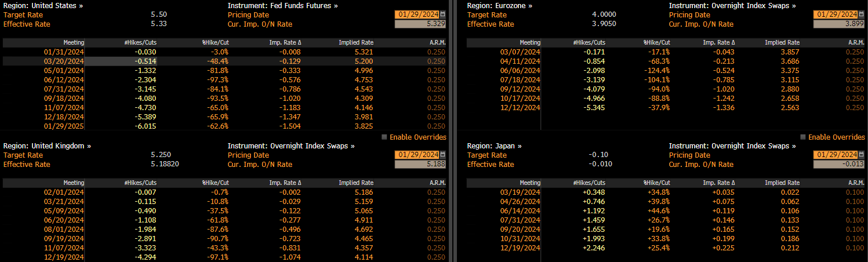
Task: Sort the Japan table by the Imp. Rate Δ header
Action: pos(719,183)
